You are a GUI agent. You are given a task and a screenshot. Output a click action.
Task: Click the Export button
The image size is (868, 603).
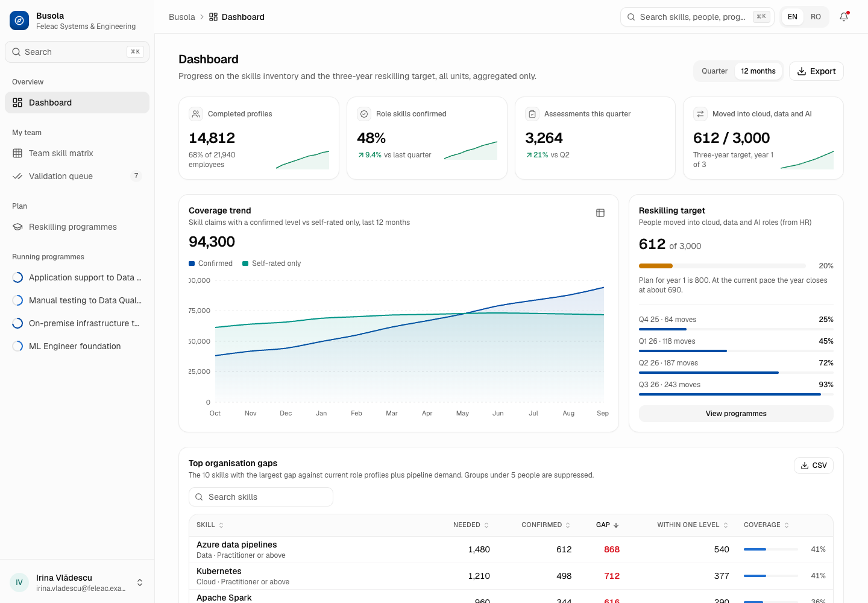pos(816,71)
